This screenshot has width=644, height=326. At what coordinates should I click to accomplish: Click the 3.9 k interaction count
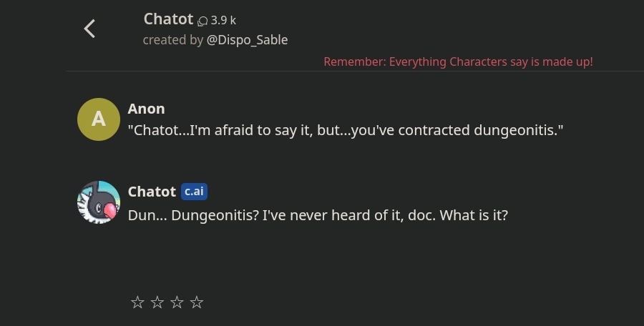[223, 21]
